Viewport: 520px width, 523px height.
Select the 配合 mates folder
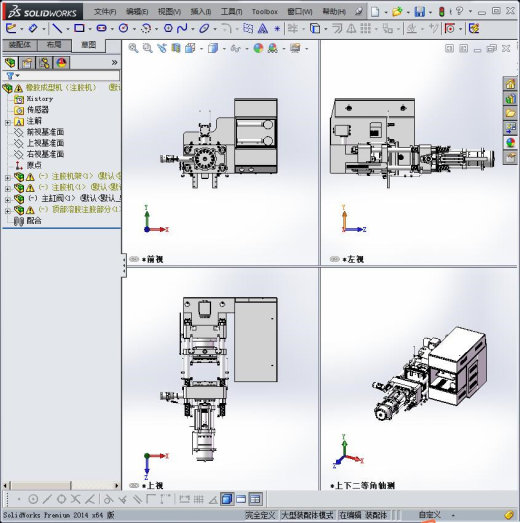click(34, 221)
